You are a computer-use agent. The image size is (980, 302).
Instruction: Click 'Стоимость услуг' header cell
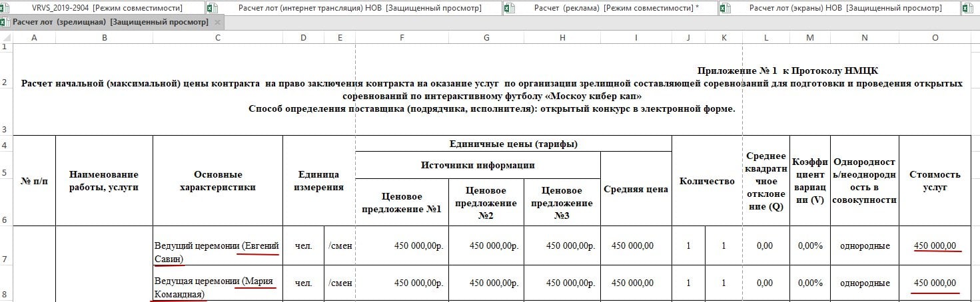(x=935, y=180)
